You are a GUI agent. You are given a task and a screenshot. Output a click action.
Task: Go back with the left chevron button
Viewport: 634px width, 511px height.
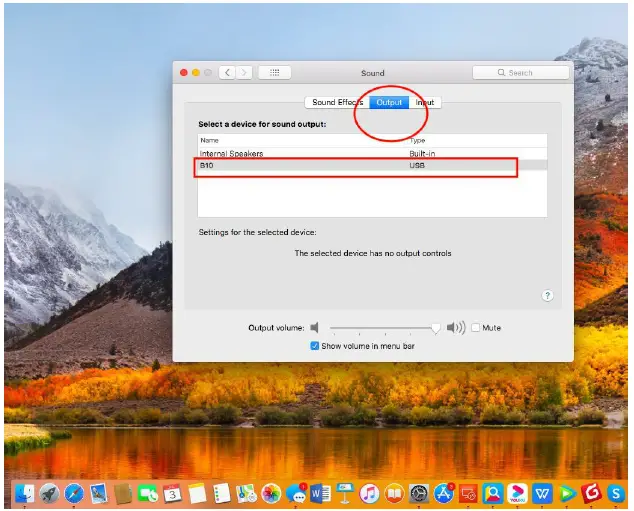pos(227,72)
